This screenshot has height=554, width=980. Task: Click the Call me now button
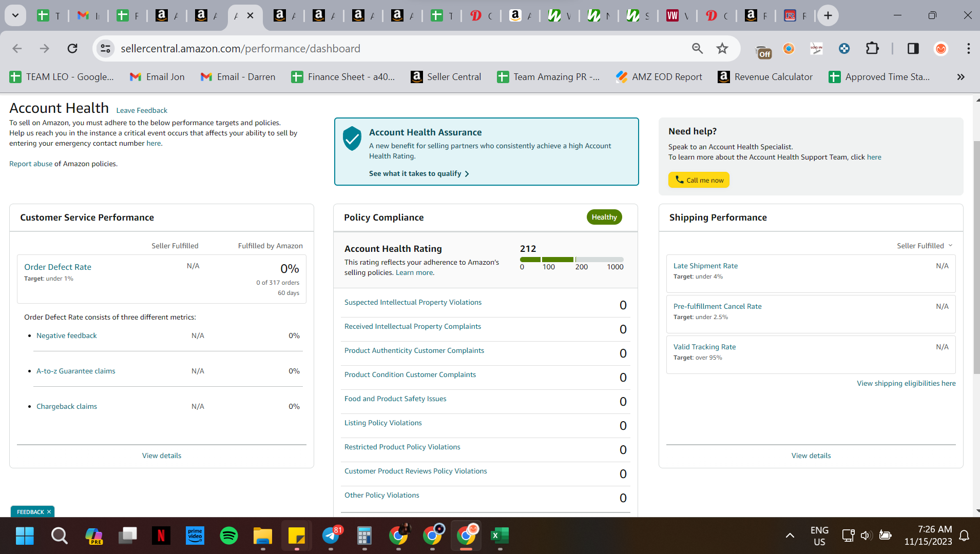point(699,180)
